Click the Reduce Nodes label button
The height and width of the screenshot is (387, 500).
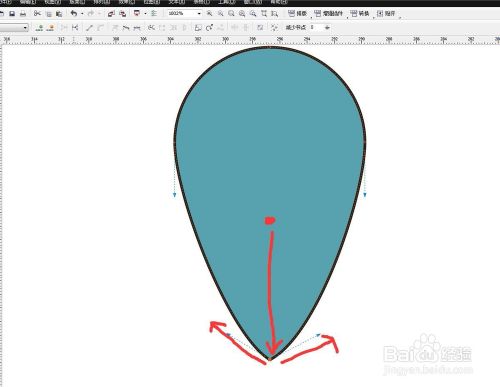[x=296, y=27]
